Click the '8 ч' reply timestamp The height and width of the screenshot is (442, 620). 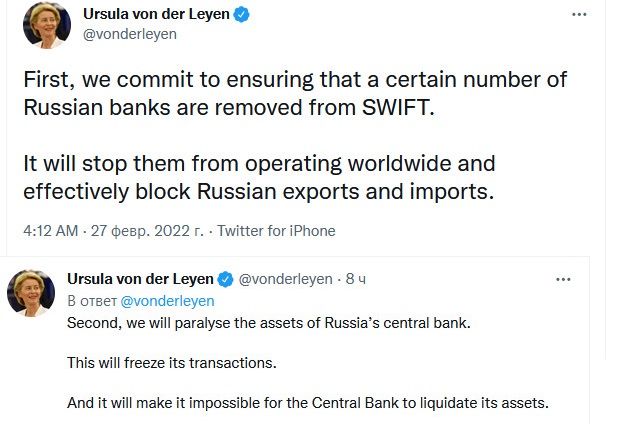356,279
